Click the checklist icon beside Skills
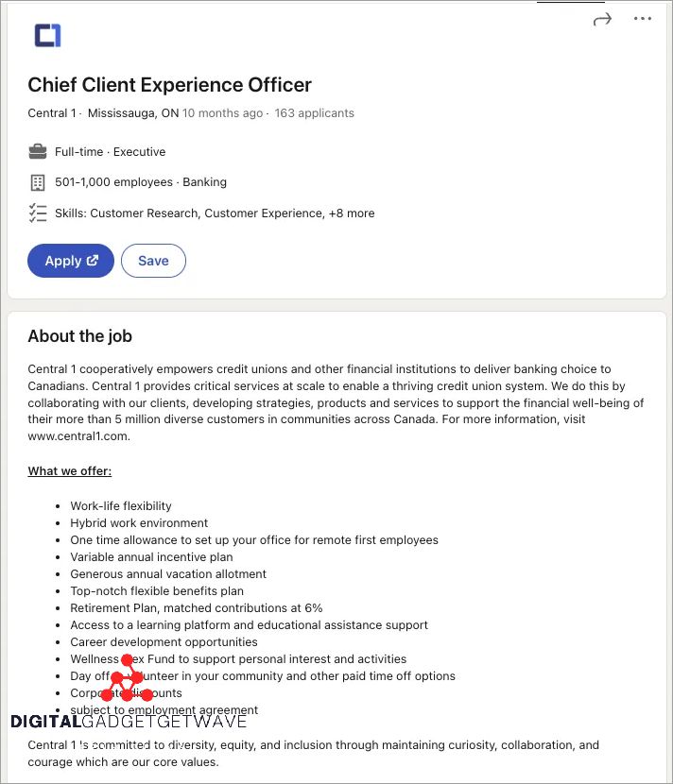The height and width of the screenshot is (784, 673). pos(38,213)
